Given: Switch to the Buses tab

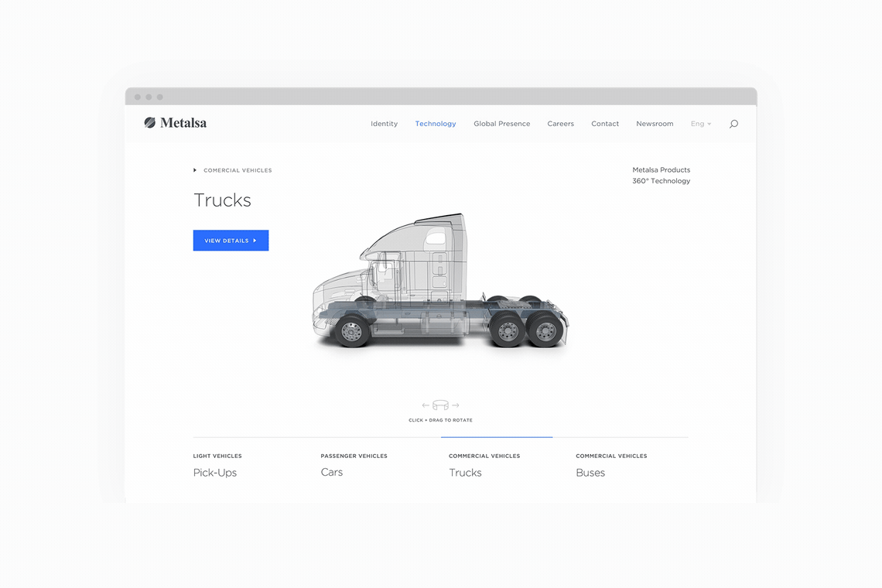Looking at the screenshot, I should [x=590, y=472].
